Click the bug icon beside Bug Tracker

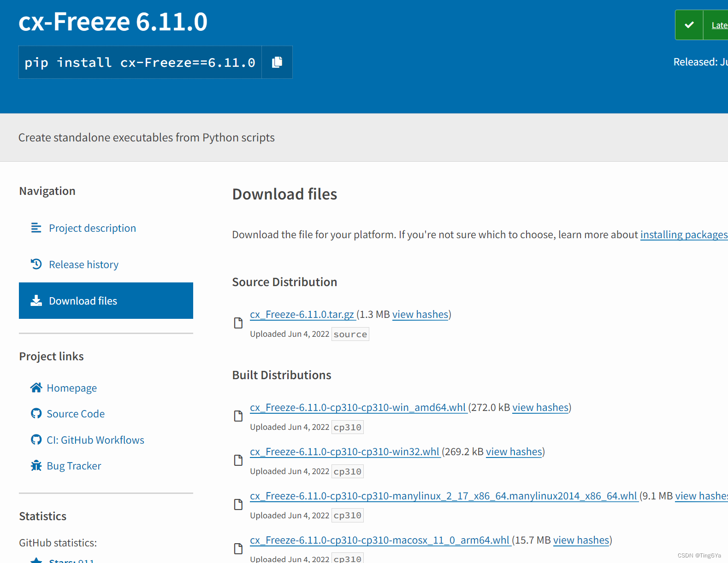pyautogui.click(x=36, y=465)
